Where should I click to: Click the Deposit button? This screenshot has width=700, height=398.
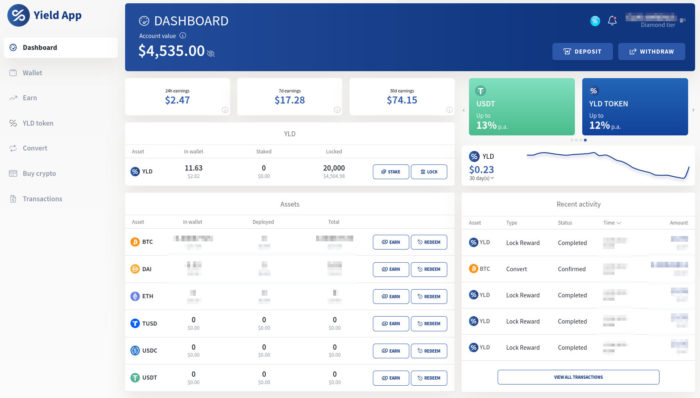point(582,52)
